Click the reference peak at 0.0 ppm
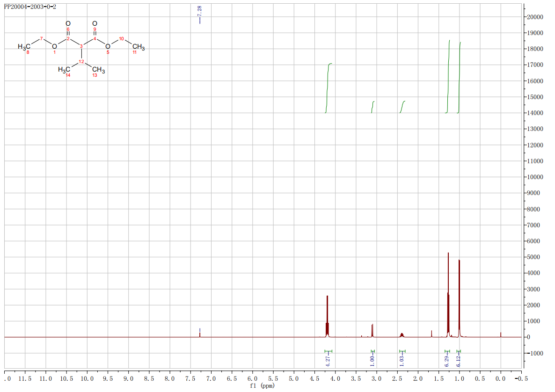555x392 pixels. click(501, 334)
